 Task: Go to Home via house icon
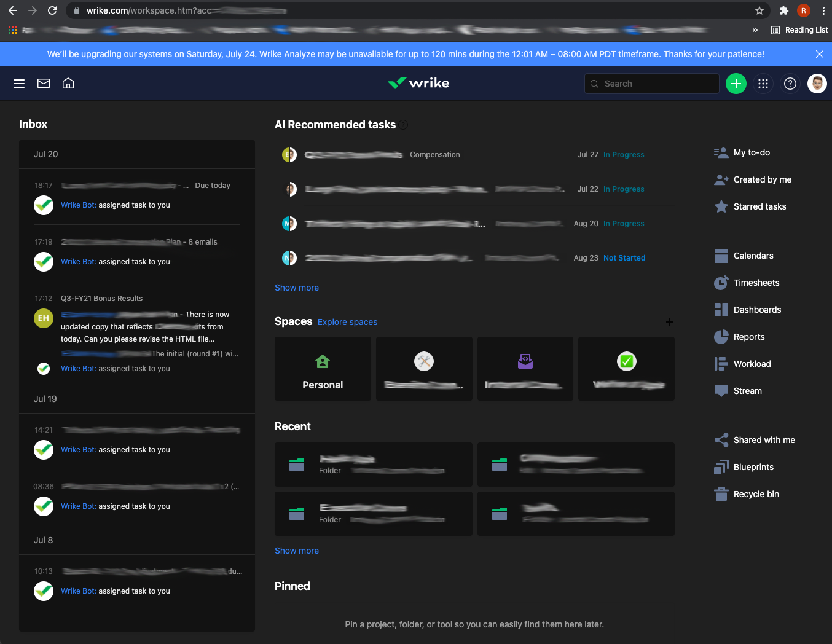68,84
